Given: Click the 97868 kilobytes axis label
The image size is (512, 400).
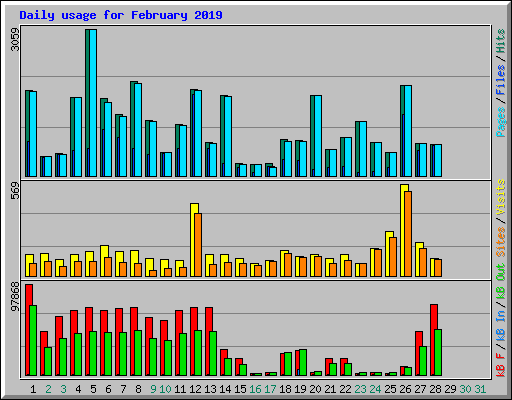Looking at the screenshot, I should [15, 297].
